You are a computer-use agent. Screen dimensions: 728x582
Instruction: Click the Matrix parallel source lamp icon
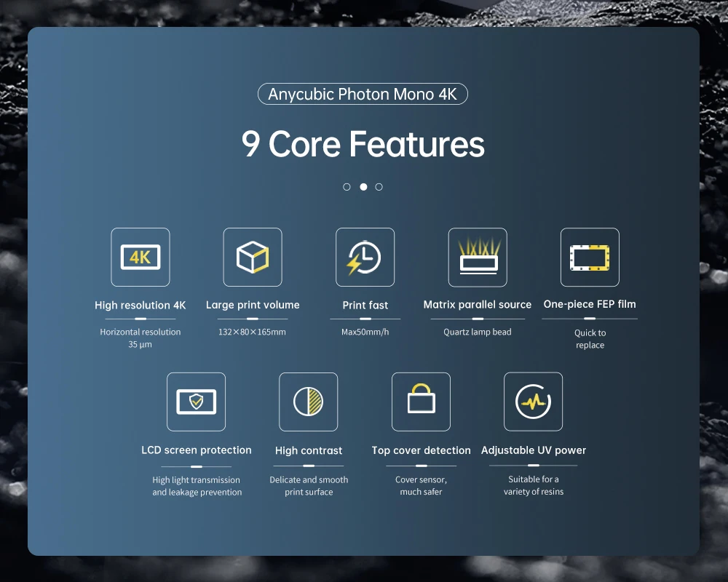[x=478, y=257]
